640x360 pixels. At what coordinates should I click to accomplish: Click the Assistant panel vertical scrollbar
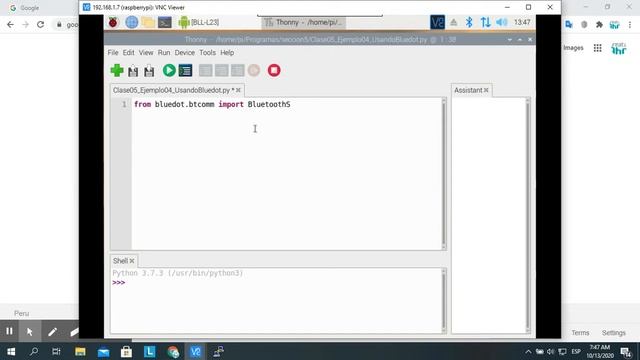tap(528, 215)
